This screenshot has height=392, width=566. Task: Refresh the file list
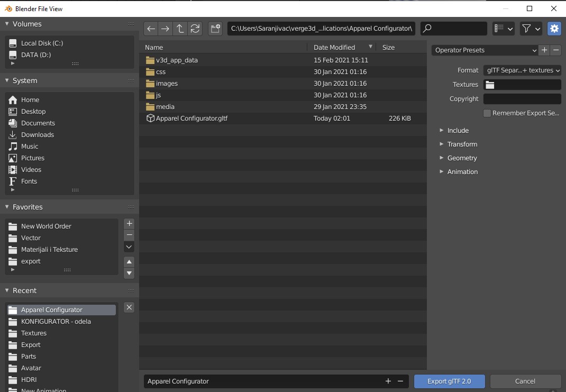pos(195,29)
